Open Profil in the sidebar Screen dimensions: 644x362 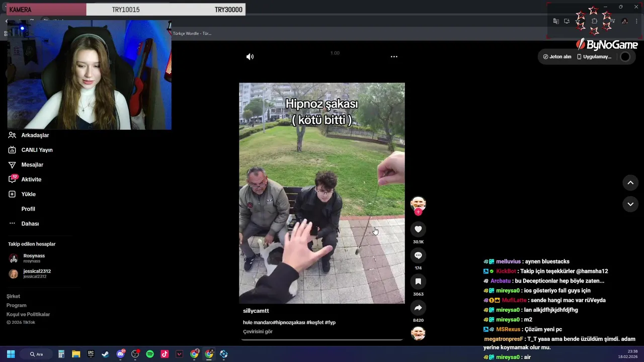pyautogui.click(x=28, y=209)
